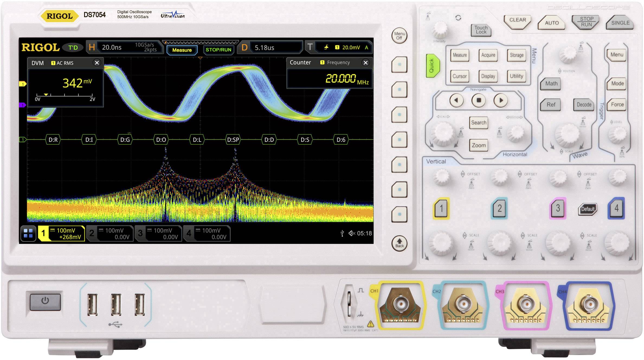Open the Cursor menu key
Viewport: 644px width, 360px height.
(460, 76)
